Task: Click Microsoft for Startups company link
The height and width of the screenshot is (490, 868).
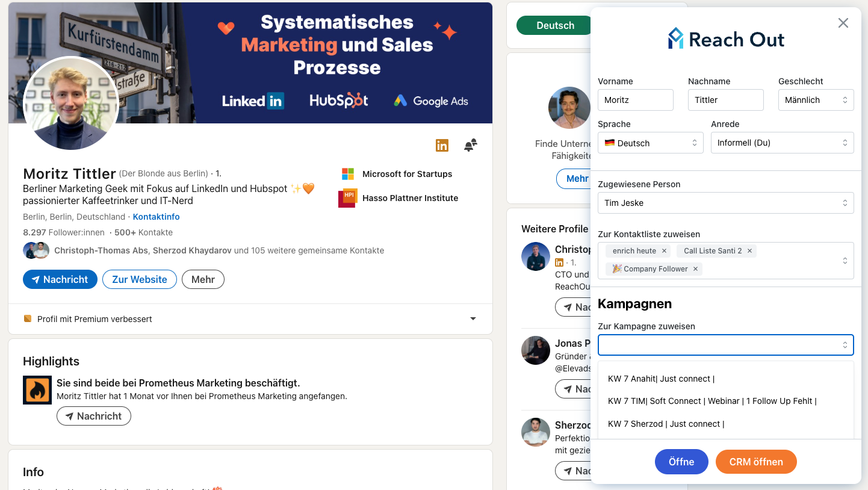Action: 407,174
